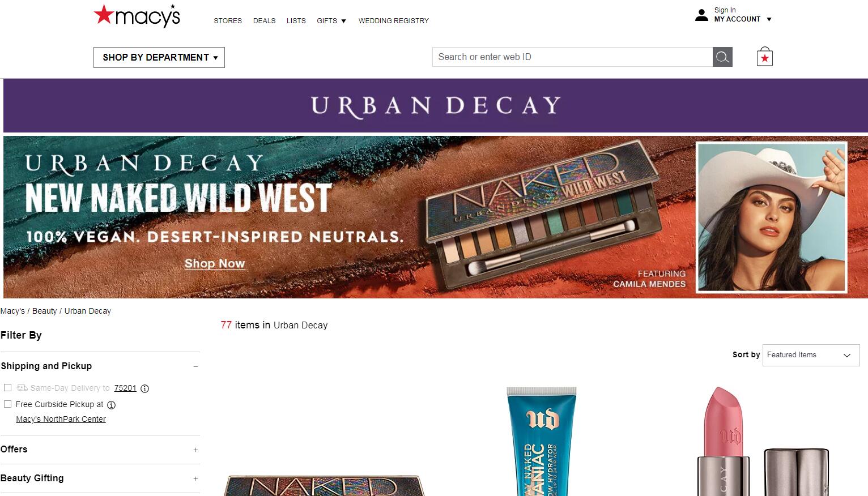Click the info icon beside 75201
This screenshot has width=868, height=496.
pos(144,388)
